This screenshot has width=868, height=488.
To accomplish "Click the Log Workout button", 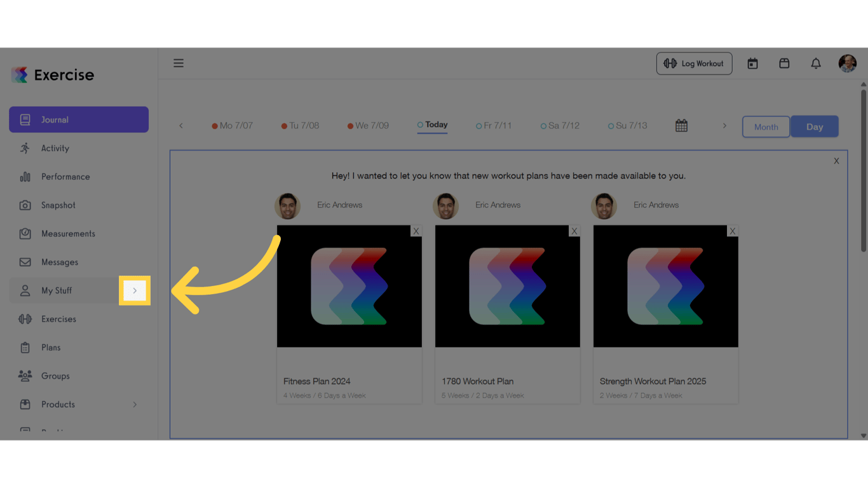I will tap(694, 63).
